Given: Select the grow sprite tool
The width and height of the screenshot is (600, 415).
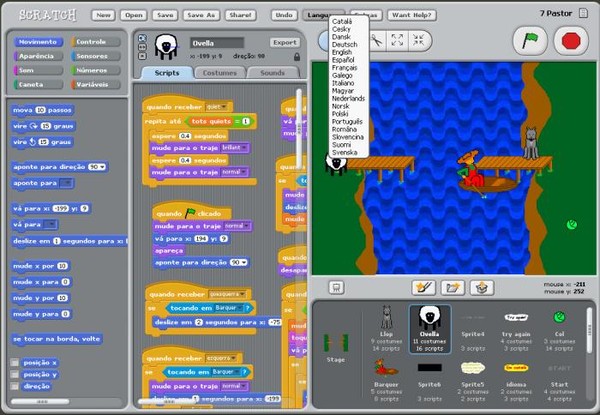Looking at the screenshot, I should pos(397,40).
